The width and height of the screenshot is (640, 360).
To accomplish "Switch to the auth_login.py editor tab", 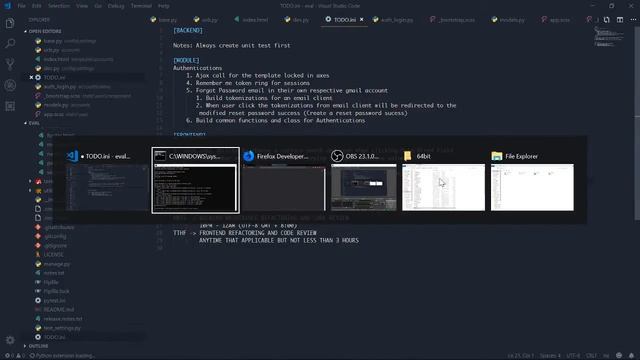I will click(x=393, y=20).
